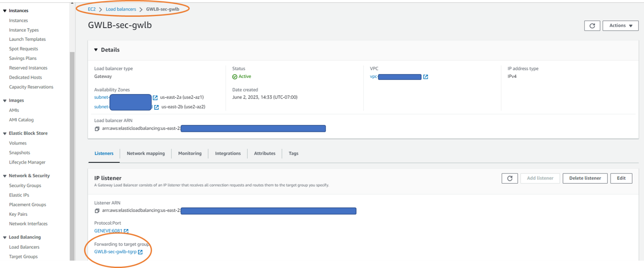Open Instance Types in the sidebar
Screen dimensions: 644x268
(24, 30)
